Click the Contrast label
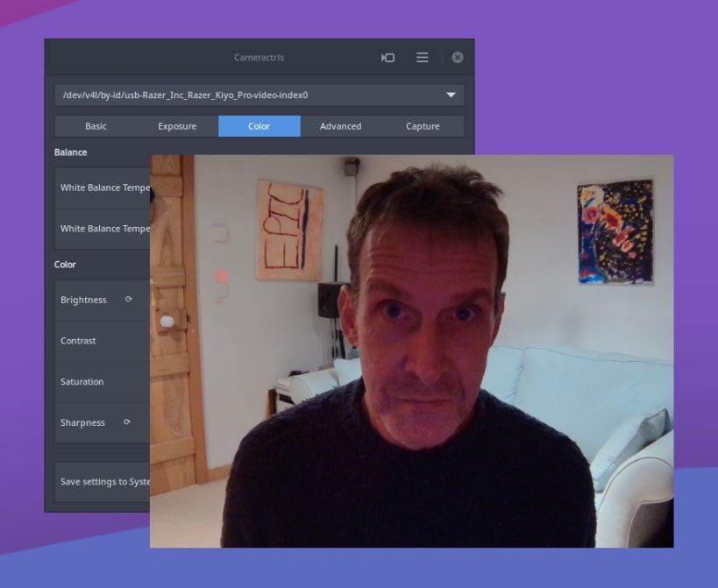Screen dimensions: 718x588 pos(78,341)
